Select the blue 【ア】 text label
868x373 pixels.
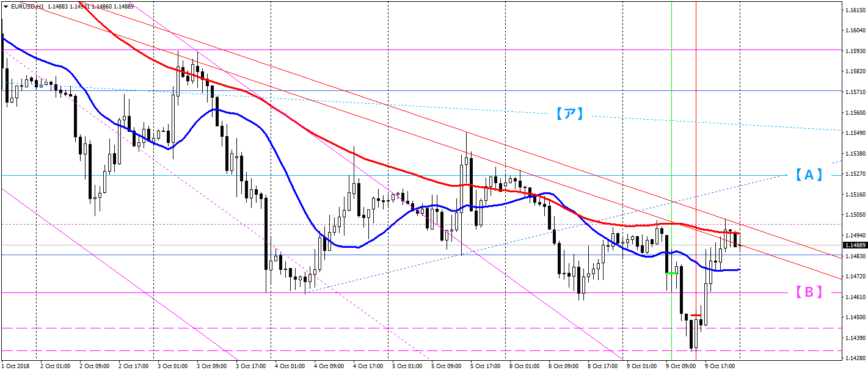569,113
